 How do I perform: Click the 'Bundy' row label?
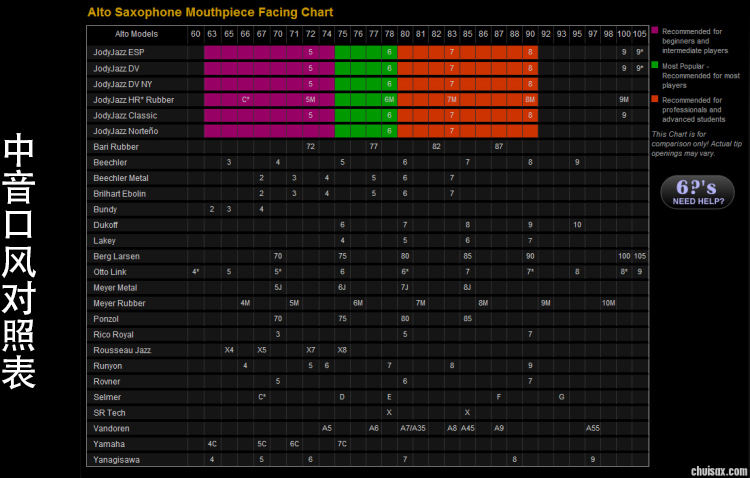coord(105,210)
